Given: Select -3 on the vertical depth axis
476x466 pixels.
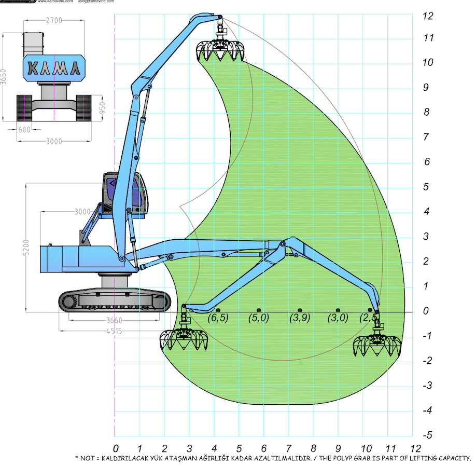Looking at the screenshot, I should (x=427, y=385).
